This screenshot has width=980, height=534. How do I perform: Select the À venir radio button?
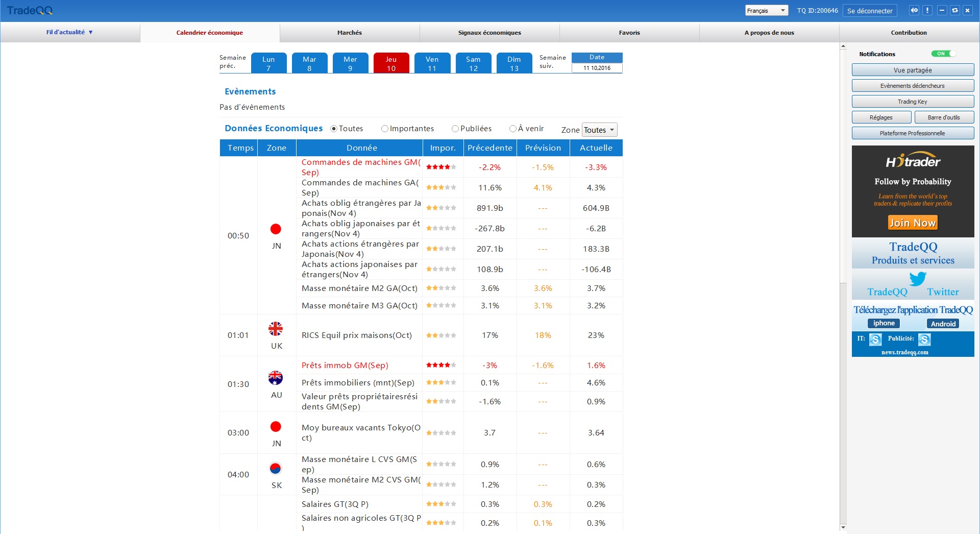click(x=513, y=129)
